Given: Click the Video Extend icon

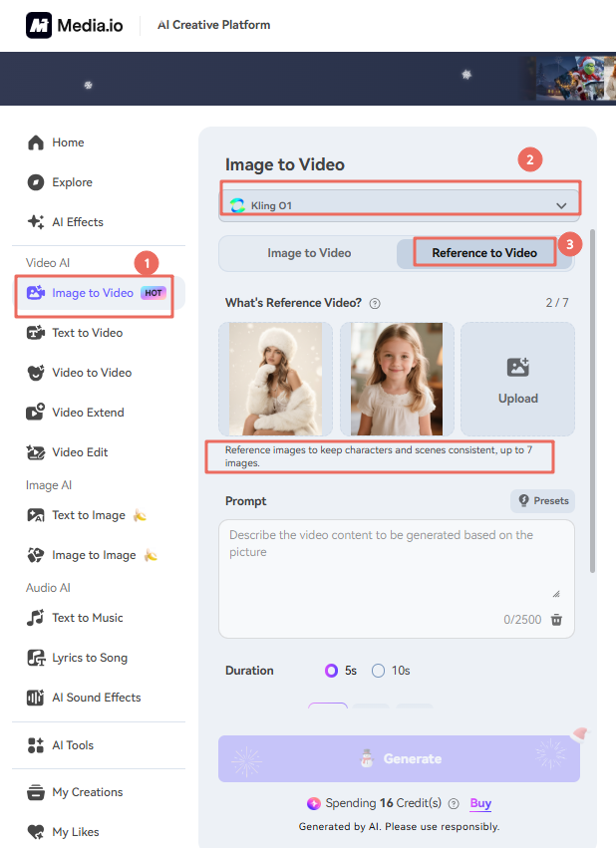Looking at the screenshot, I should pos(36,413).
